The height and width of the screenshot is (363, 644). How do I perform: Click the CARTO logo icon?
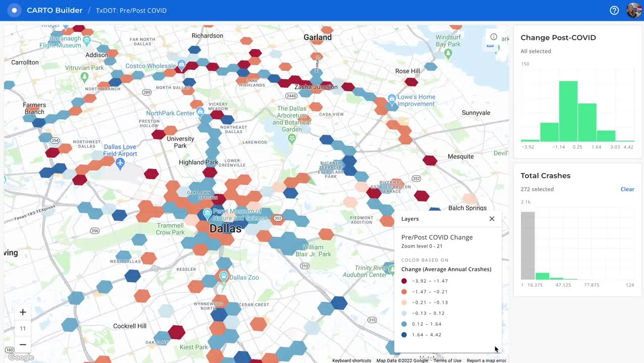[x=14, y=10]
